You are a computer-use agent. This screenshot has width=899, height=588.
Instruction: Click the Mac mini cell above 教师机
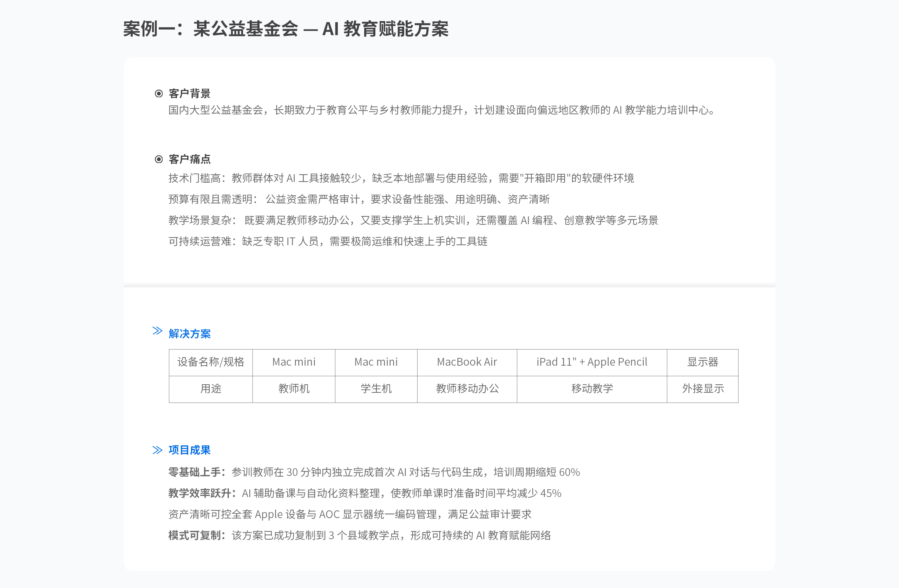tap(294, 362)
